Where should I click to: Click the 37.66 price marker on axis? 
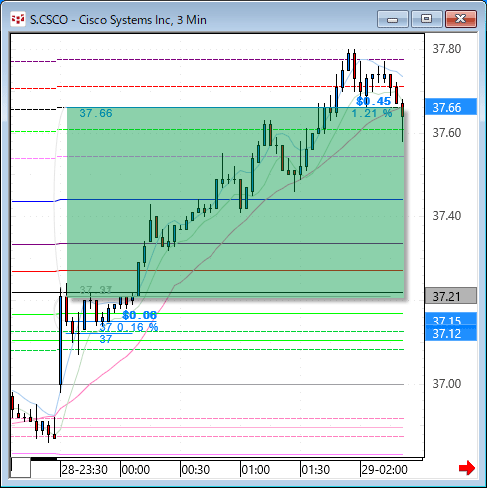[x=451, y=107]
